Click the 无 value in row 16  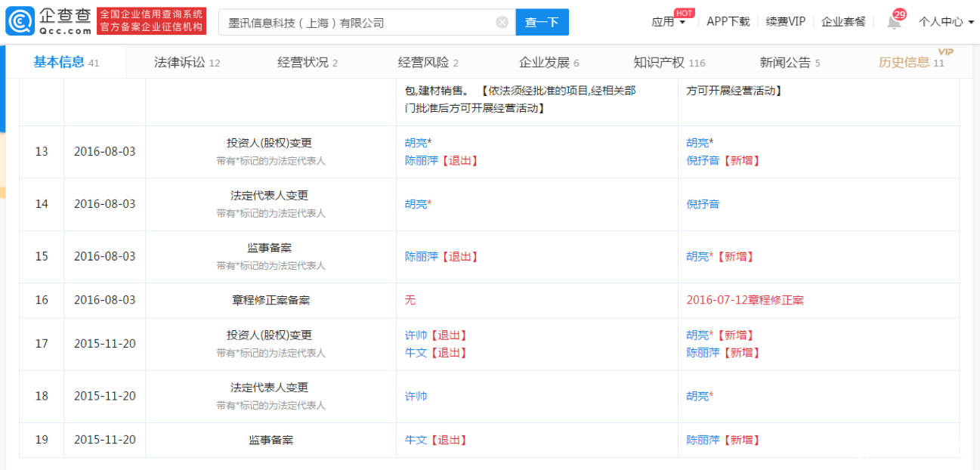click(410, 300)
